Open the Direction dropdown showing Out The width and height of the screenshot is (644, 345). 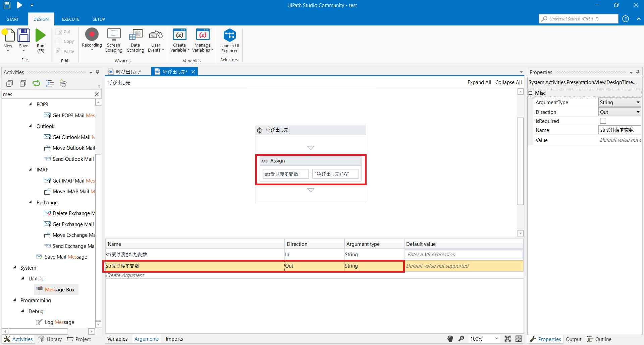pyautogui.click(x=638, y=112)
